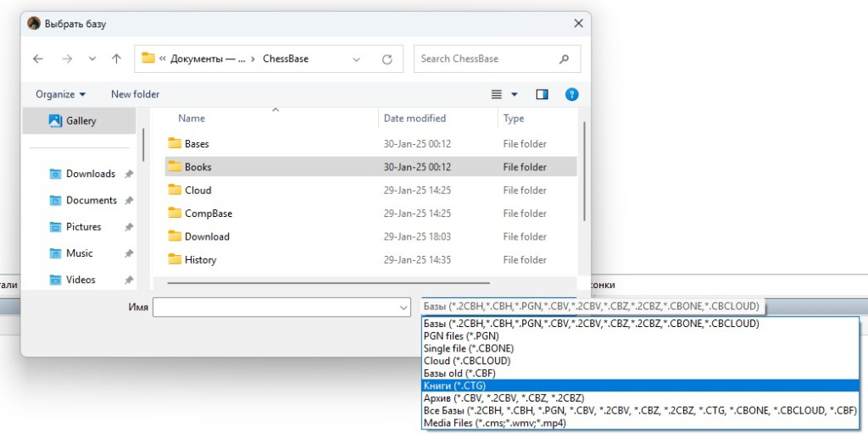Choose Базы old (*.CBF) filter
This screenshot has width=868, height=438.
pyautogui.click(x=640, y=374)
